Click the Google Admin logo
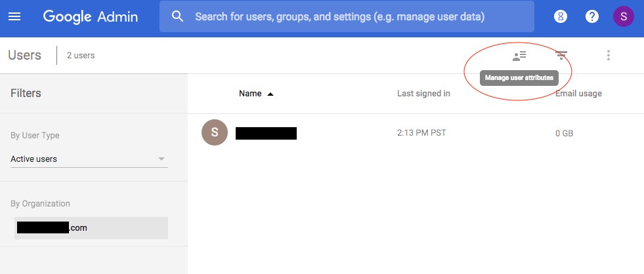This screenshot has height=274, width=644. [x=91, y=16]
